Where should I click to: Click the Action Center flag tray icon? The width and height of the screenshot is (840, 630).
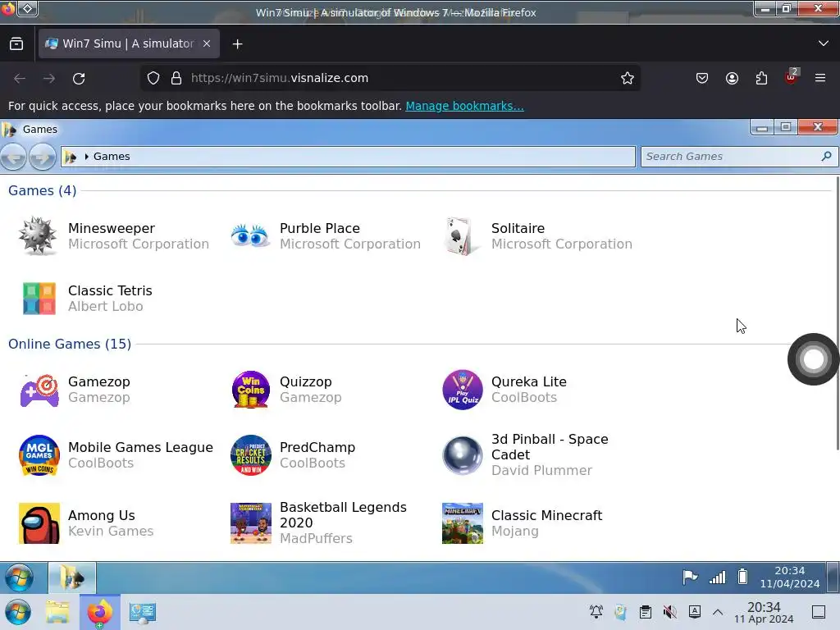point(690,577)
